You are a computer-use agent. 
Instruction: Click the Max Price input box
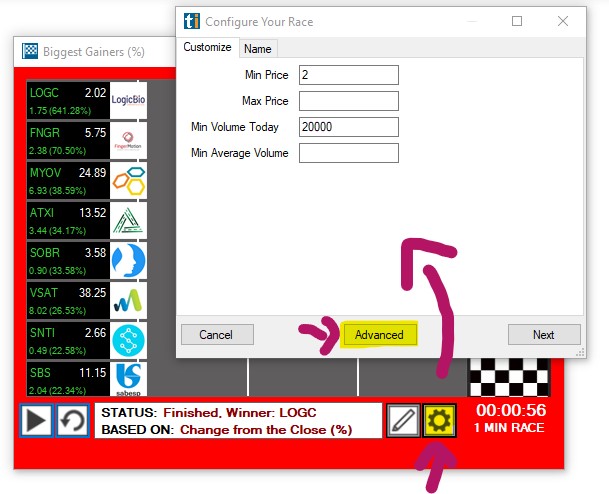tap(348, 101)
